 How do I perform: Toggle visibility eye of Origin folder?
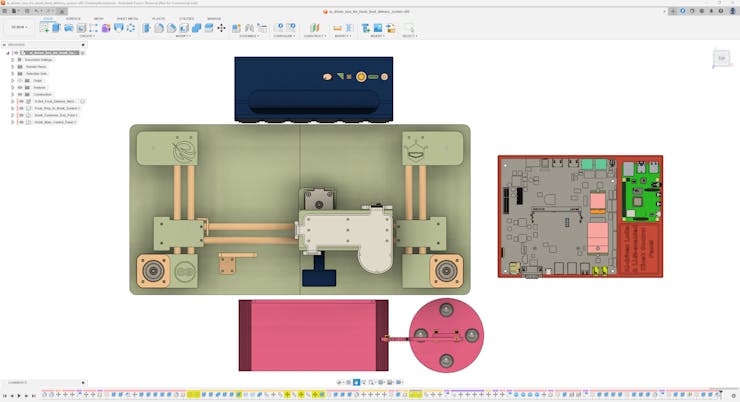pos(20,80)
